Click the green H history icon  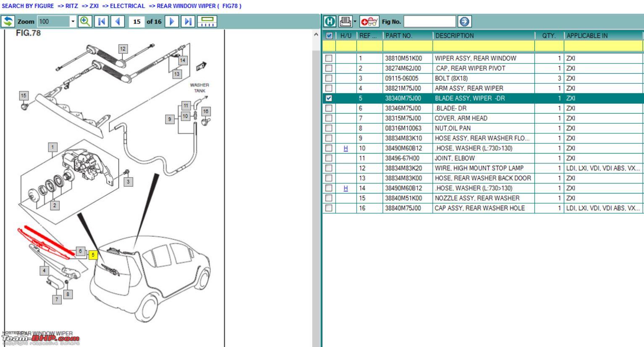pos(330,21)
